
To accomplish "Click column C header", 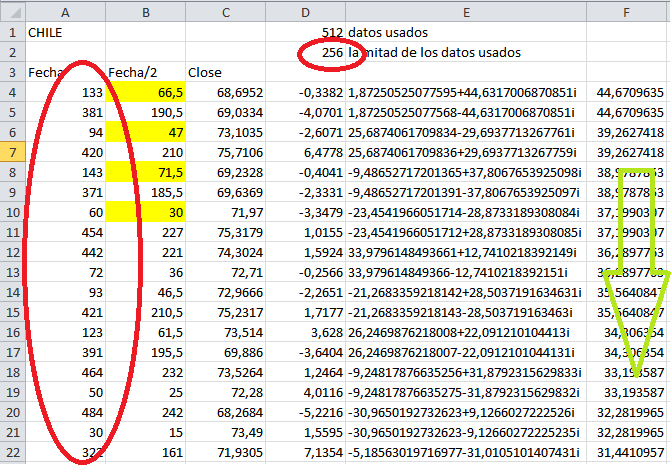I will [x=228, y=11].
